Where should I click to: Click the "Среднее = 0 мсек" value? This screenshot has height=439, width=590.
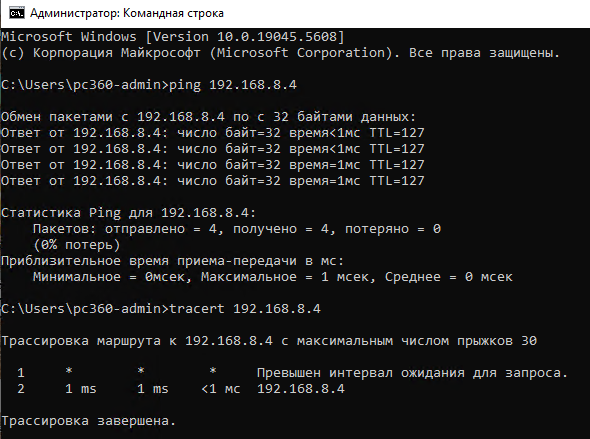[x=449, y=277]
